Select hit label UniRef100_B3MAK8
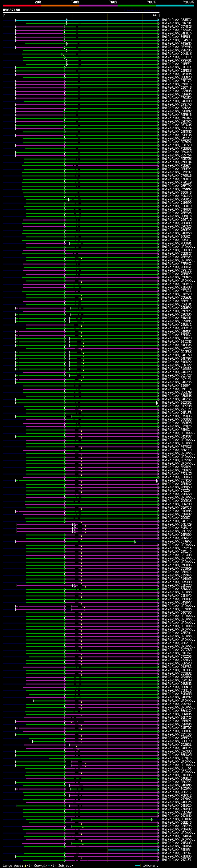The width and height of the screenshot is (197, 868). (x=177, y=338)
